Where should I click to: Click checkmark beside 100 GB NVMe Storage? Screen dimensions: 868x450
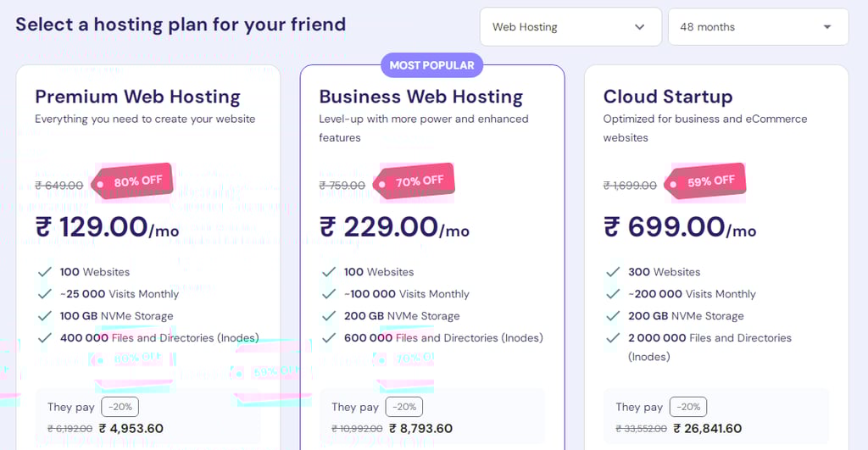click(45, 316)
